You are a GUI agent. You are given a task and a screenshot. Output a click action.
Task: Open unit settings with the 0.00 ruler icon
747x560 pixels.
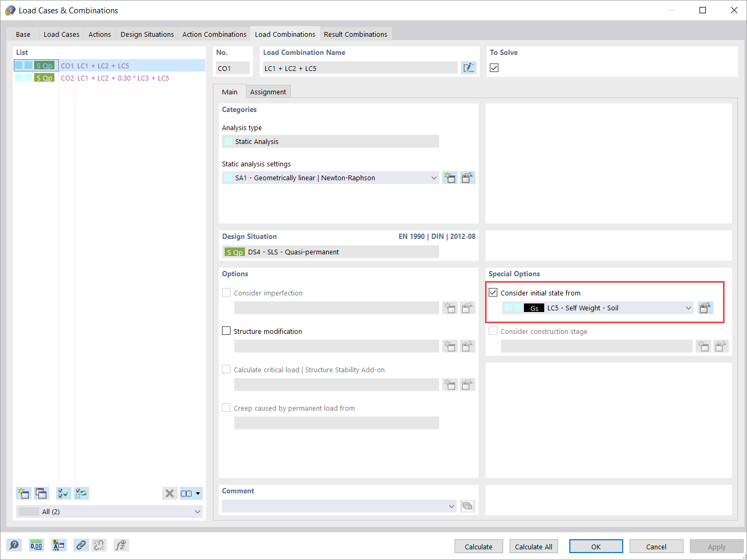click(36, 545)
